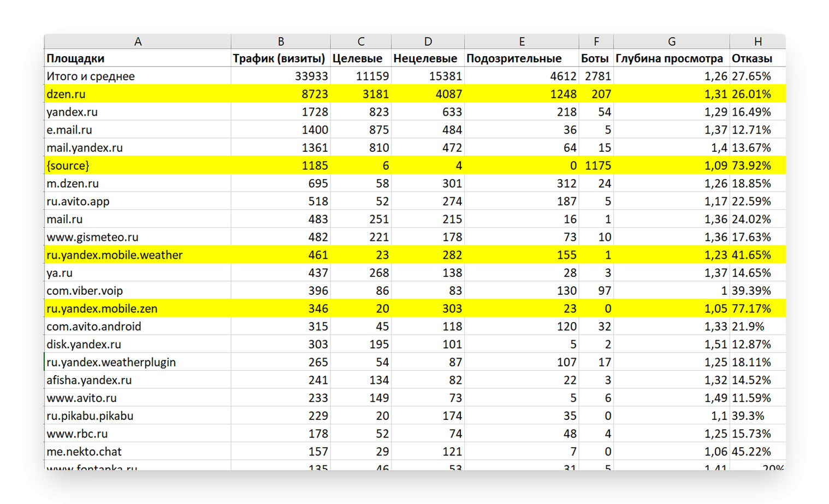
Task: Select column A header
Action: pos(138,41)
